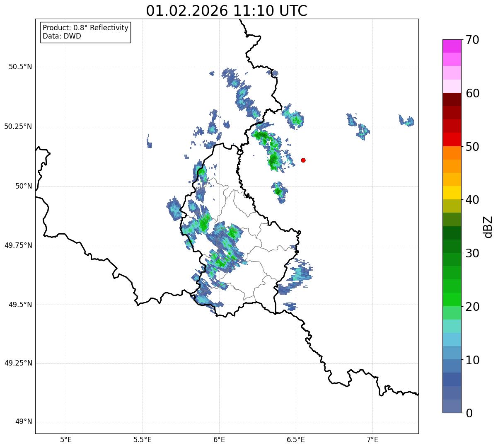Click the colorbar tick label 10
498x448 pixels.
[472, 360]
